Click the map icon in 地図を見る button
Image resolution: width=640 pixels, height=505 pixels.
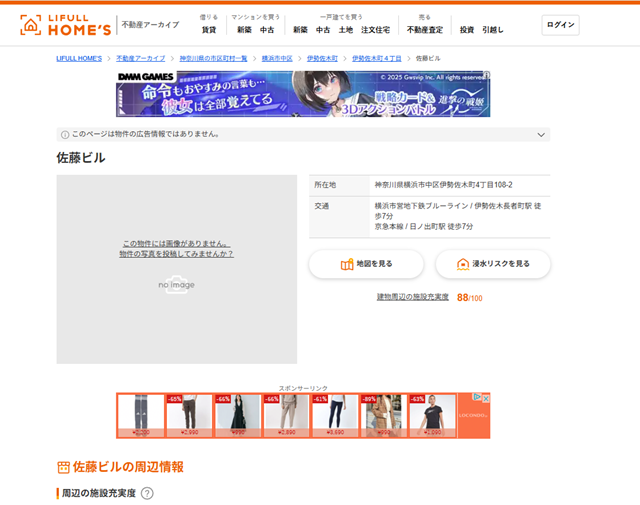[347, 264]
